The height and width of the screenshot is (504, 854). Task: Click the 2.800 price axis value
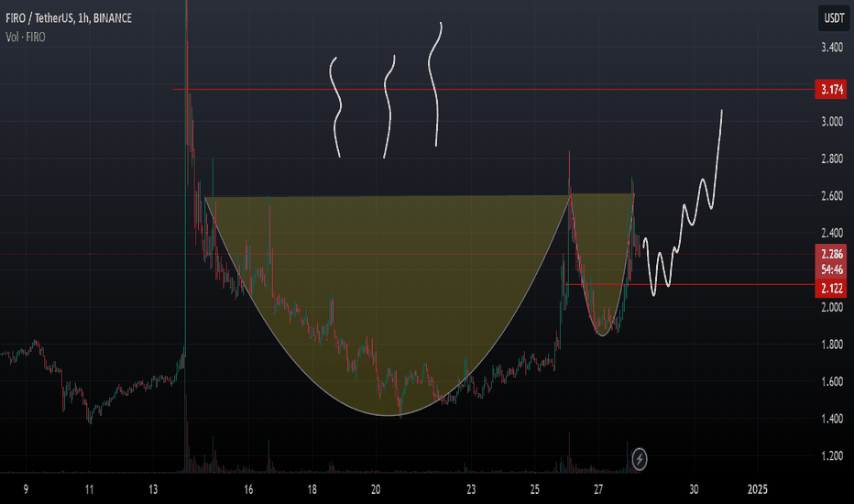832,159
